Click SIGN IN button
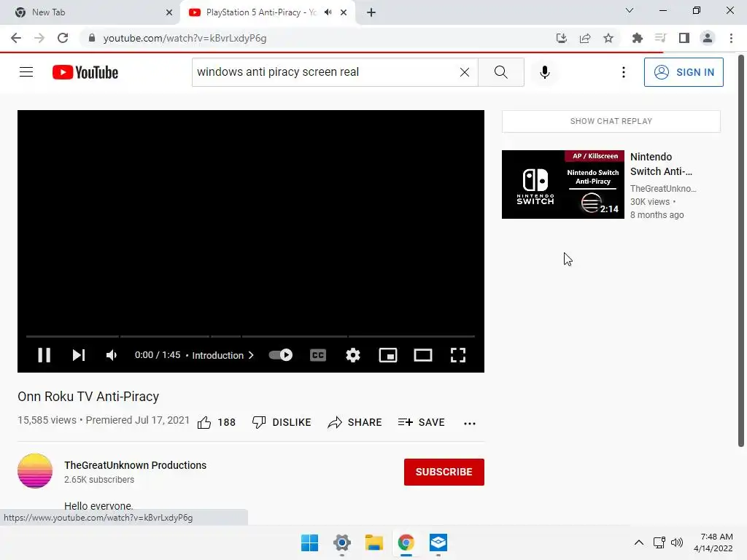The width and height of the screenshot is (747, 560). 684,72
